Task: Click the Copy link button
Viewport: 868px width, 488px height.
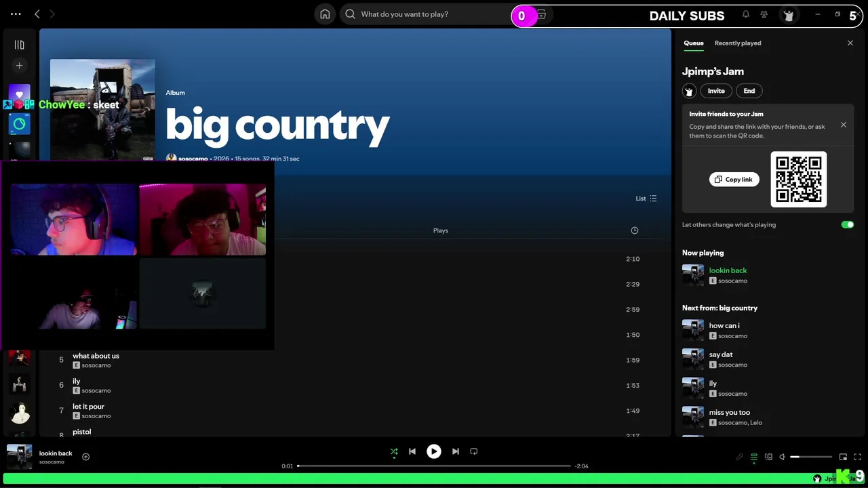Action: point(734,180)
